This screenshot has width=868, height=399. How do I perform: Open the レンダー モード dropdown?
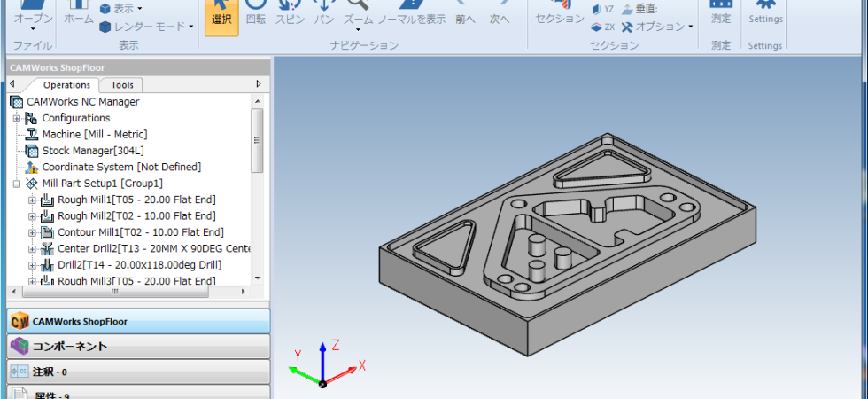point(147,27)
